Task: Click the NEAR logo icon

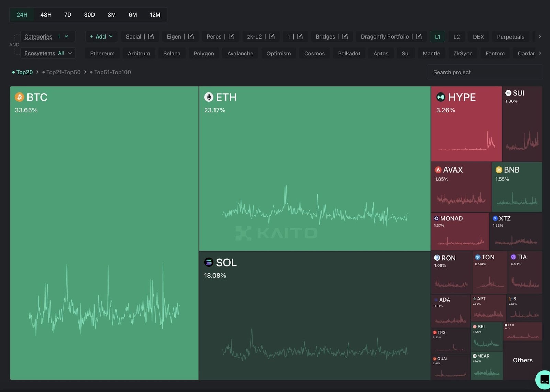Action: (475, 356)
